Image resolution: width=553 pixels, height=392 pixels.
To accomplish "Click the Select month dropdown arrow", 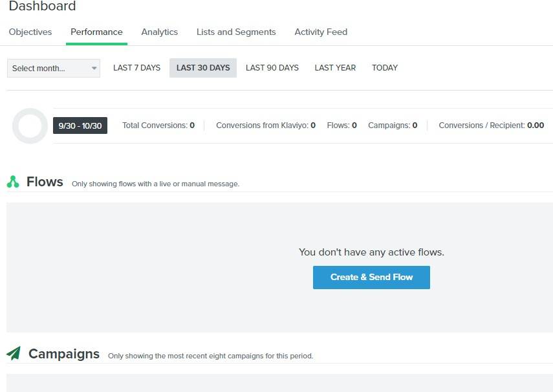I will (x=94, y=68).
